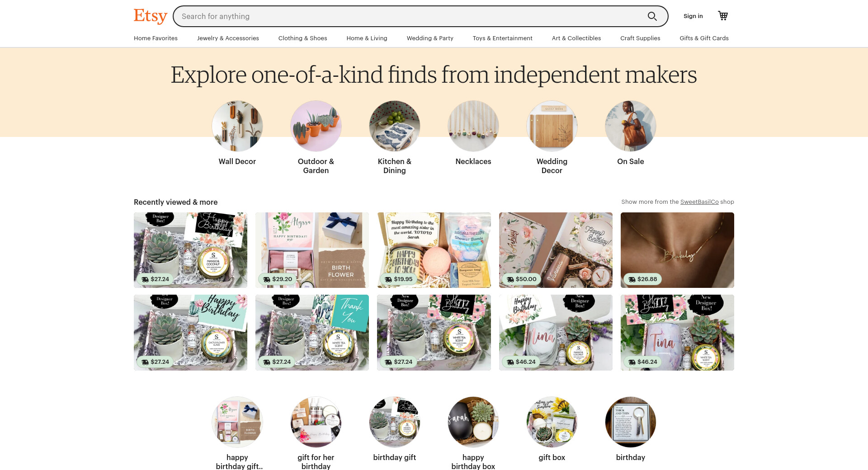
Task: Open the On Sale category circle
Action: tap(631, 126)
